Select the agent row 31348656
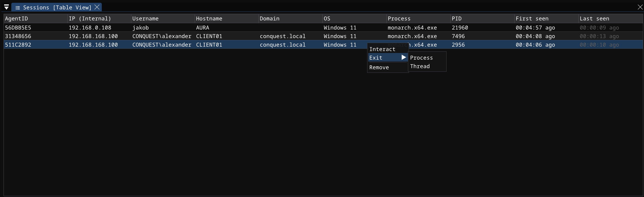 coord(18,36)
